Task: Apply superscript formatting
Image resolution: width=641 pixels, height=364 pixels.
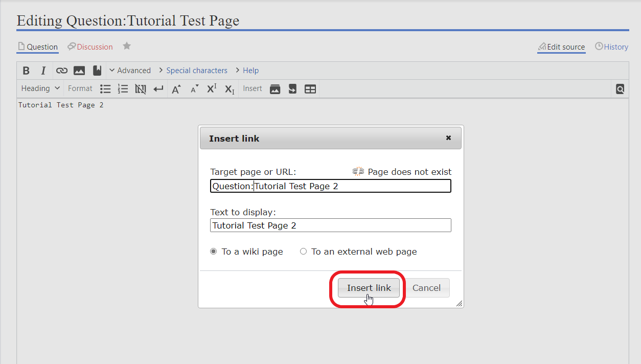Action: coord(212,89)
